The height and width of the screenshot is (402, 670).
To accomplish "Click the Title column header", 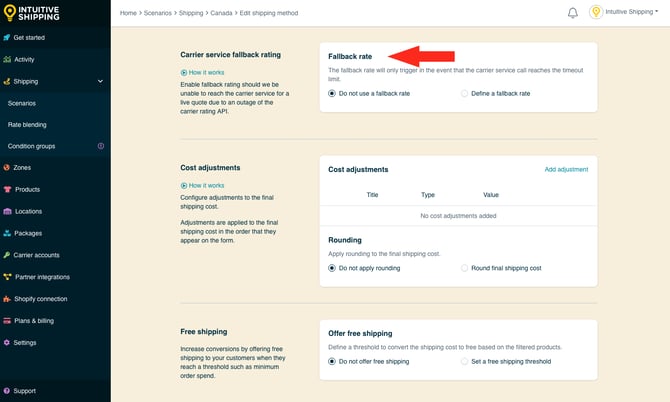I will coord(372,195).
